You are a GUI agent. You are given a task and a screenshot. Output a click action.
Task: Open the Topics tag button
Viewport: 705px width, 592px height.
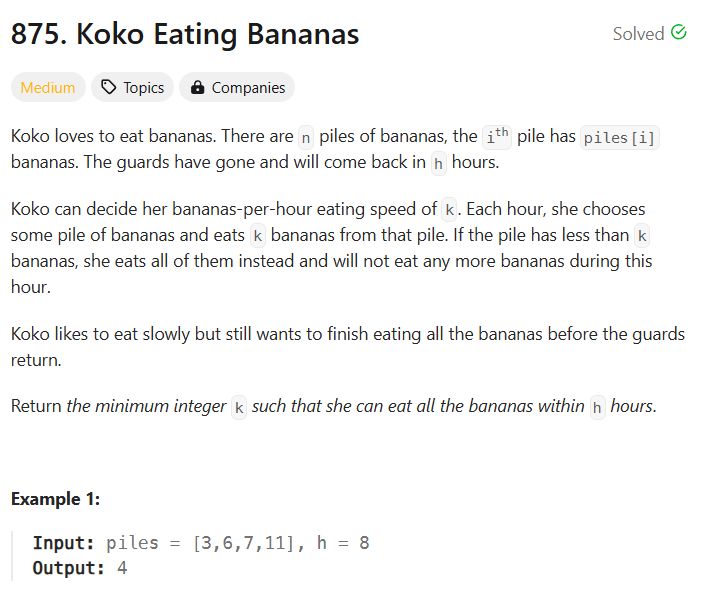[132, 87]
